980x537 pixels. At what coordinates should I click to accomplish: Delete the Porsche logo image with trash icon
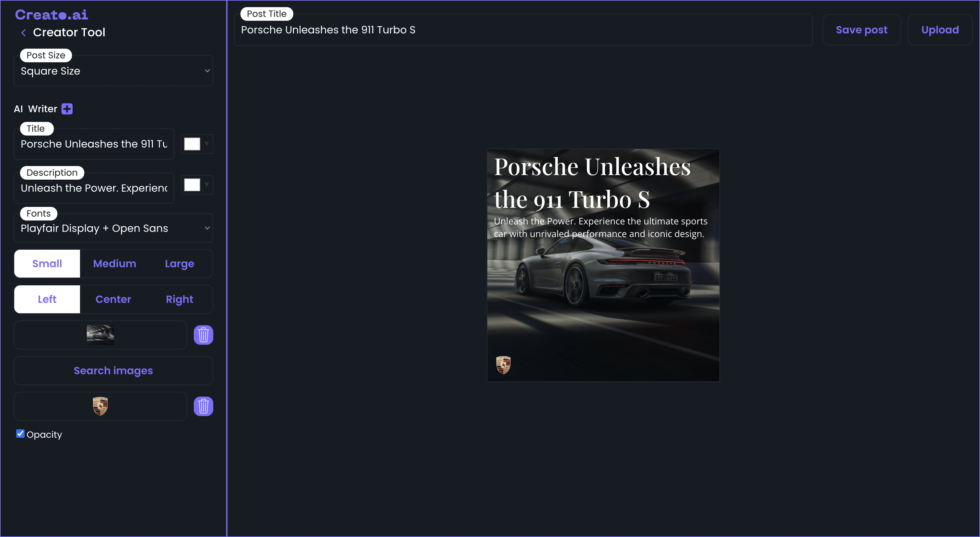pos(203,406)
